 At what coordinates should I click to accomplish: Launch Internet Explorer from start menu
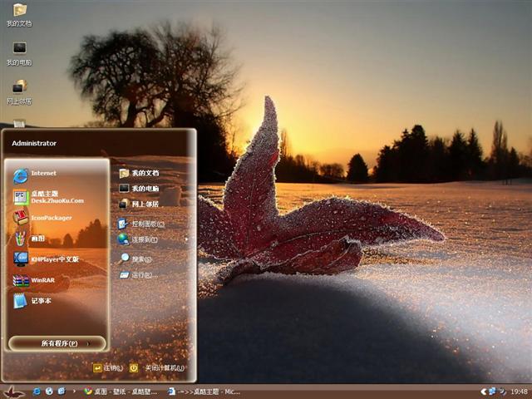coord(35,175)
